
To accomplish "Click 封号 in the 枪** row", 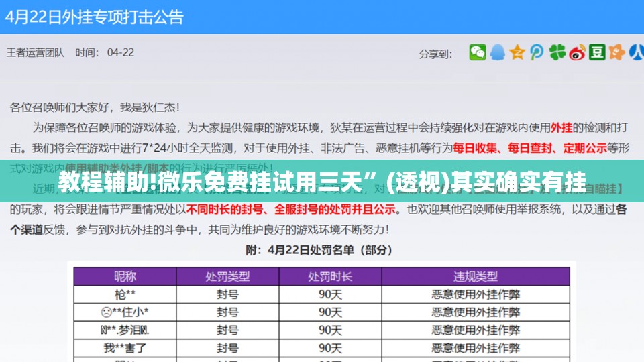I will pos(227,294).
